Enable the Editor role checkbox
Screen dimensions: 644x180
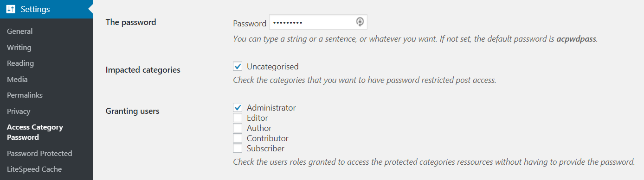(238, 118)
